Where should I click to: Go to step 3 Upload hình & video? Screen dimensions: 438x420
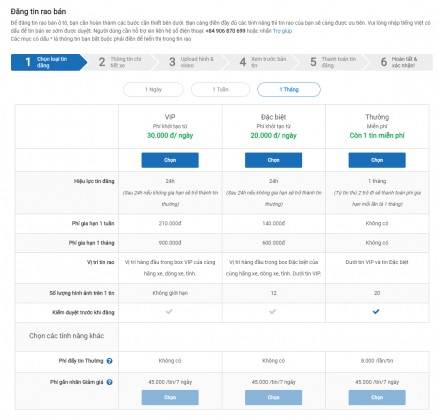click(x=192, y=62)
